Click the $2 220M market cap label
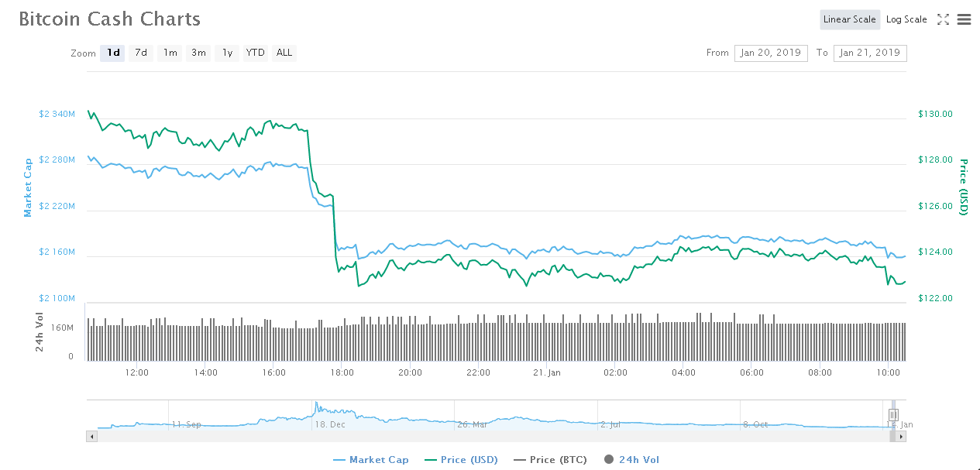 tap(57, 206)
